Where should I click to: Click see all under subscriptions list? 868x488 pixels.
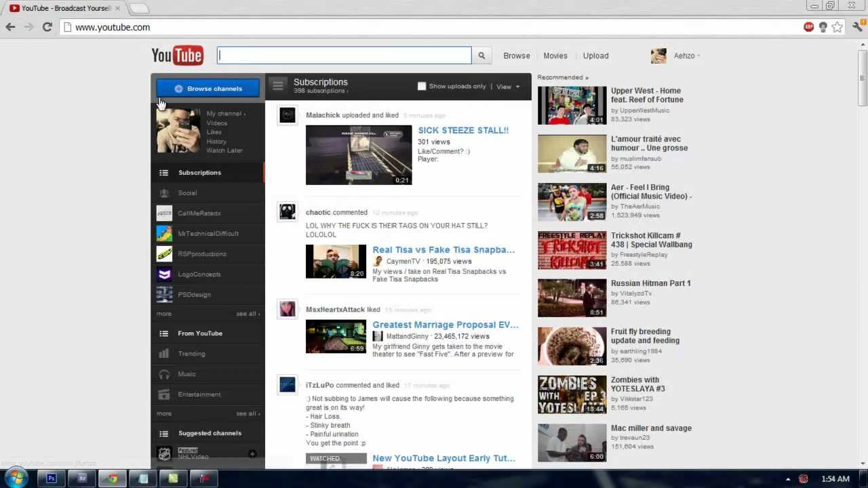pos(248,314)
